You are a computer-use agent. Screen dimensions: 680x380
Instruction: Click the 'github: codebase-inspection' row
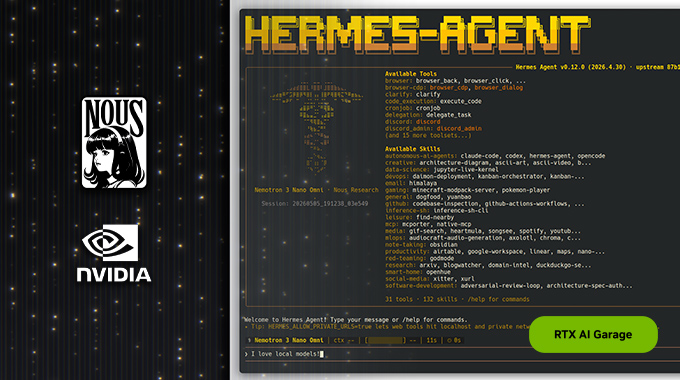coord(484,204)
